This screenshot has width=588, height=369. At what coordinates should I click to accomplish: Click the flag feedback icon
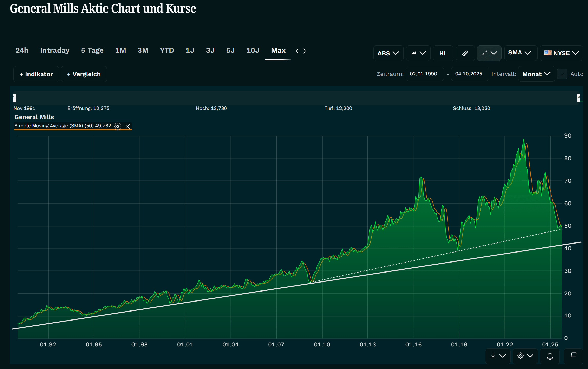[x=573, y=356]
